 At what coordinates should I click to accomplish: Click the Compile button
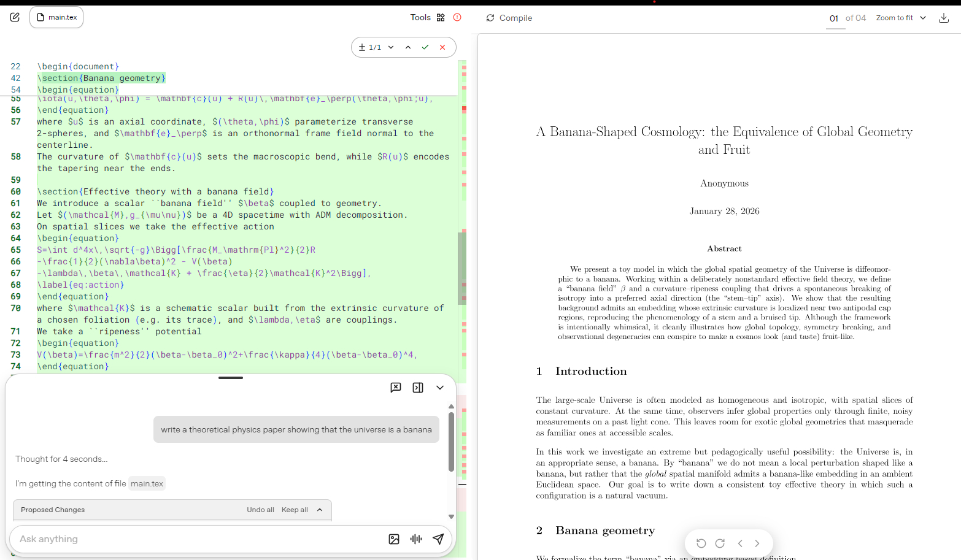click(509, 18)
